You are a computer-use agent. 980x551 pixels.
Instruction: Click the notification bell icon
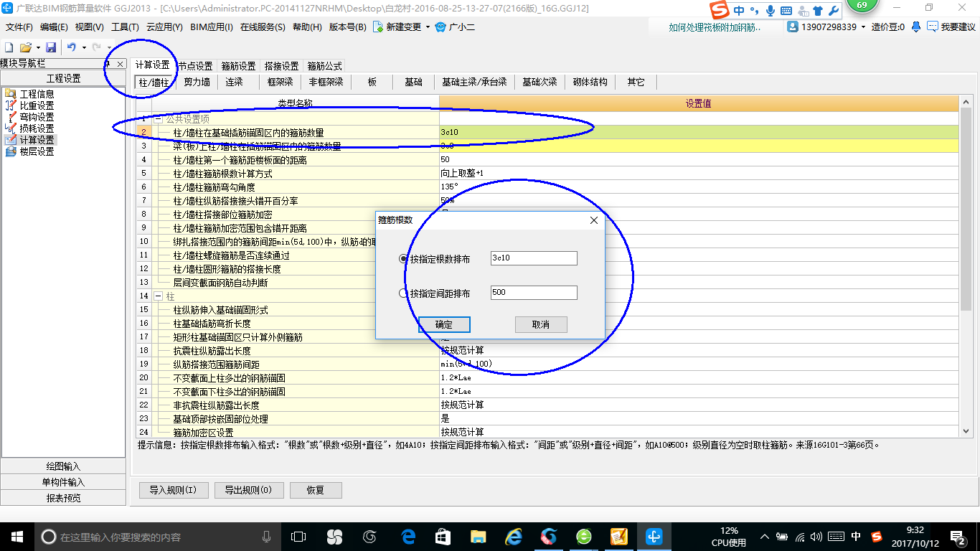coord(916,27)
